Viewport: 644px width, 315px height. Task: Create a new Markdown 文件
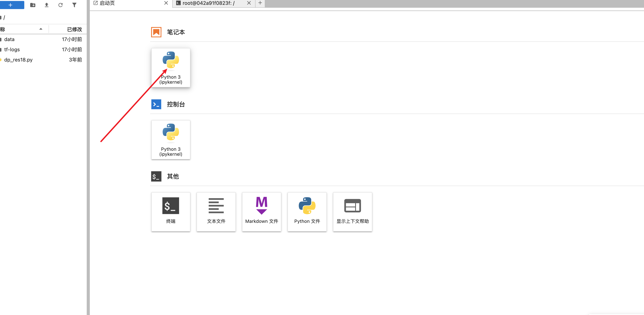point(261,212)
